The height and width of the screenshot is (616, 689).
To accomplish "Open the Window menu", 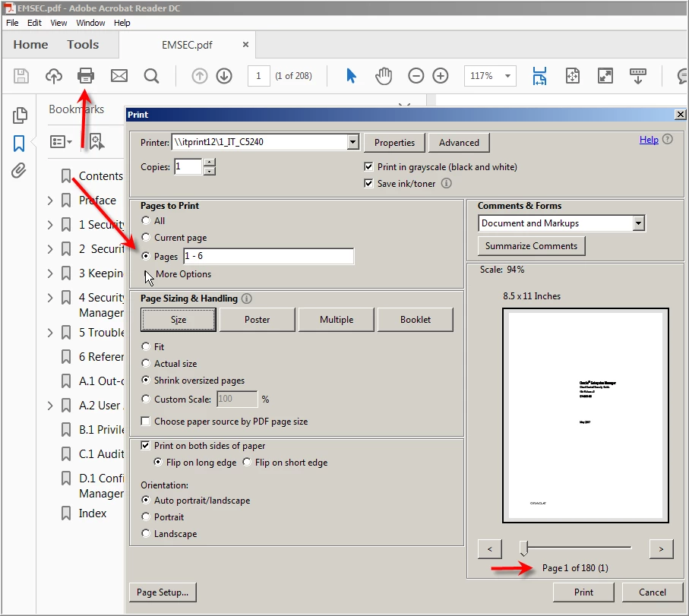I will click(x=90, y=23).
